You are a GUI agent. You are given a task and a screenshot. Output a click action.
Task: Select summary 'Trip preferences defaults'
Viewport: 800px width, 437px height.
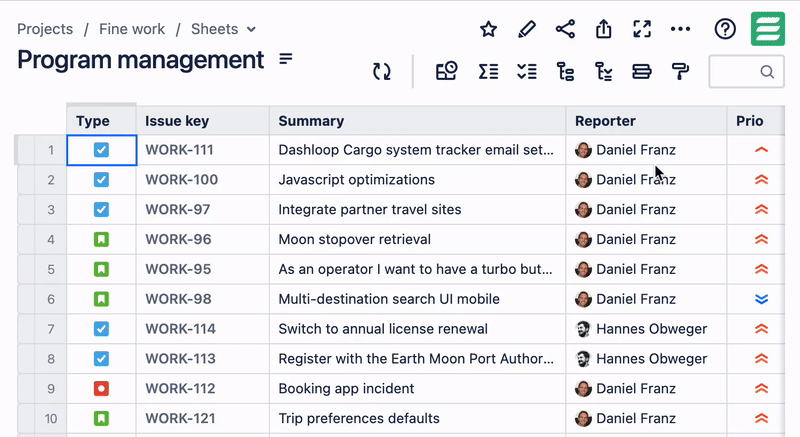359,419
